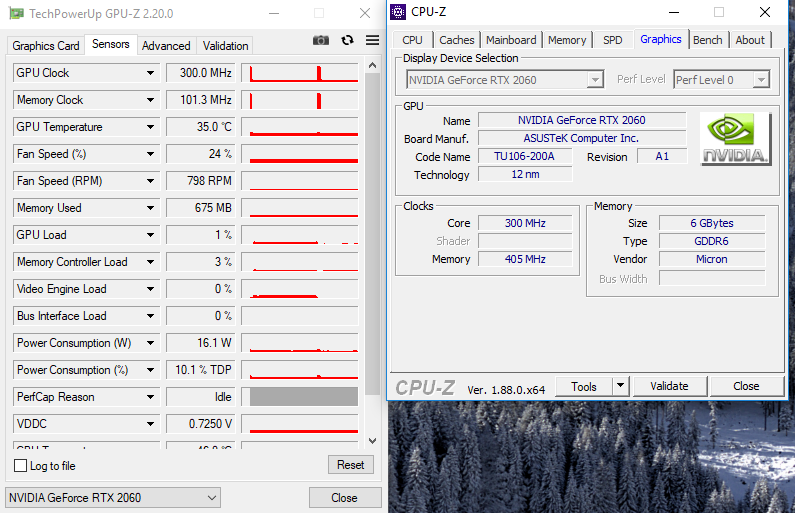Open the GPU Clock sensor dropdown
Viewport: 795px width, 513px height.
[x=150, y=73]
